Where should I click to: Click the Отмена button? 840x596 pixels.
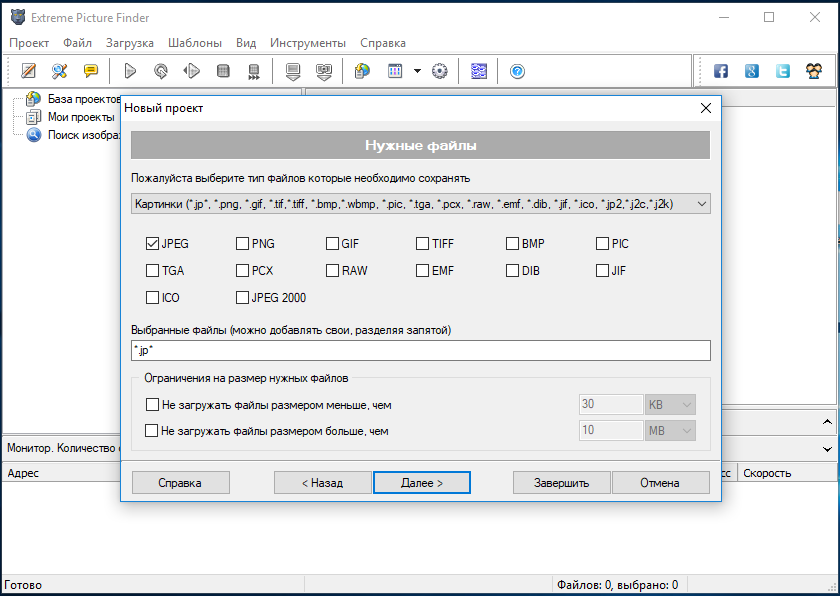point(661,482)
